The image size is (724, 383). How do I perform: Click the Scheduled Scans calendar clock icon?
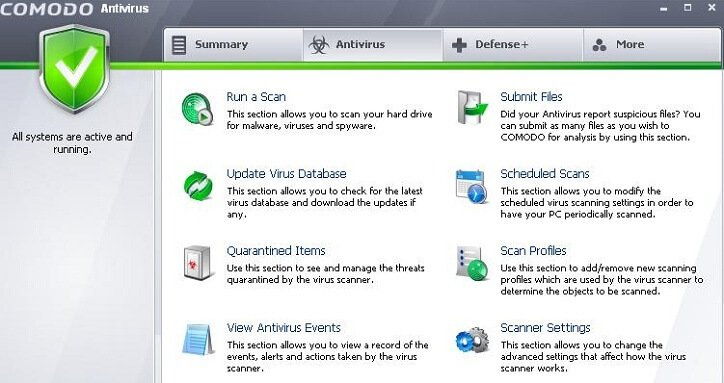tap(471, 186)
